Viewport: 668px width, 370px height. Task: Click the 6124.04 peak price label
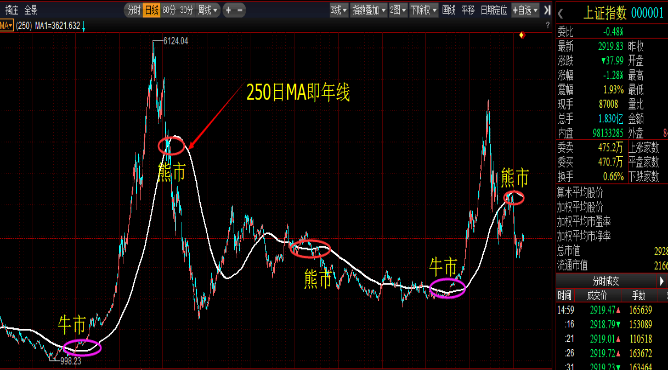(x=176, y=41)
